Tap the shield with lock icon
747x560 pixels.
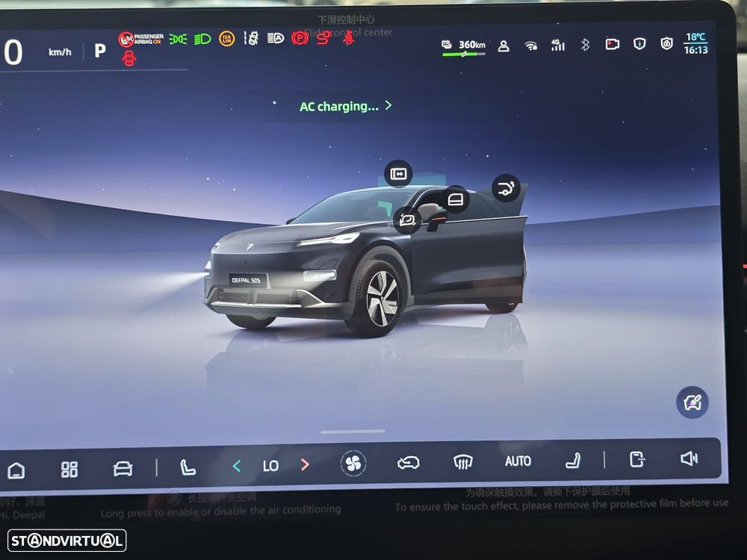(666, 43)
